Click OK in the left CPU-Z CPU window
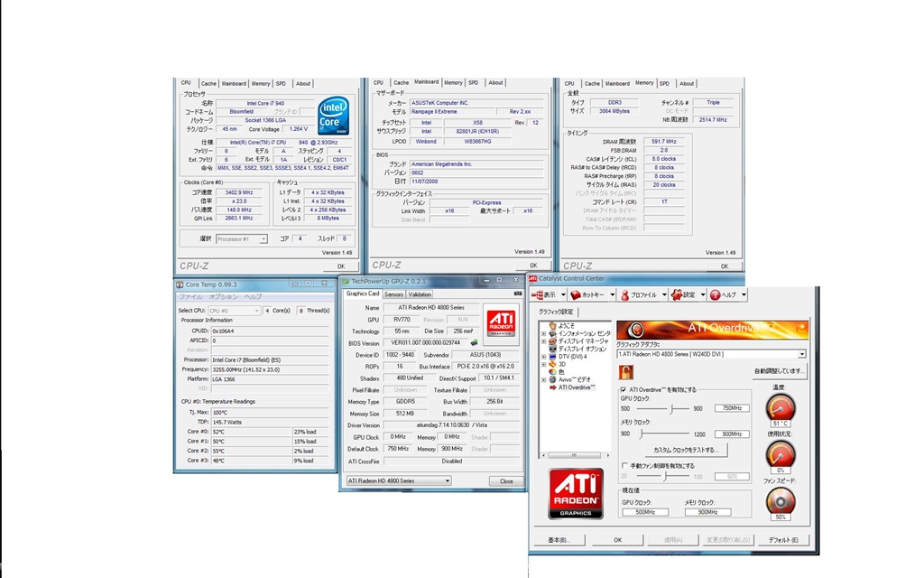924x578 pixels. (x=340, y=266)
